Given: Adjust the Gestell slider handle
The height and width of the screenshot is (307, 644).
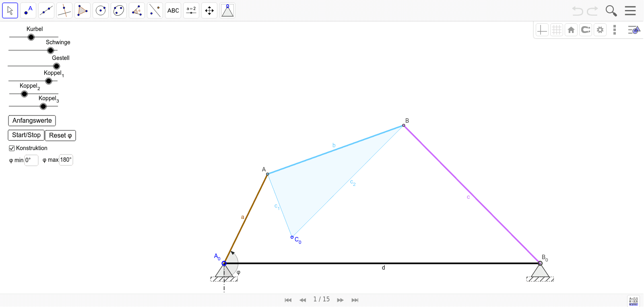Looking at the screenshot, I should click(x=56, y=66).
